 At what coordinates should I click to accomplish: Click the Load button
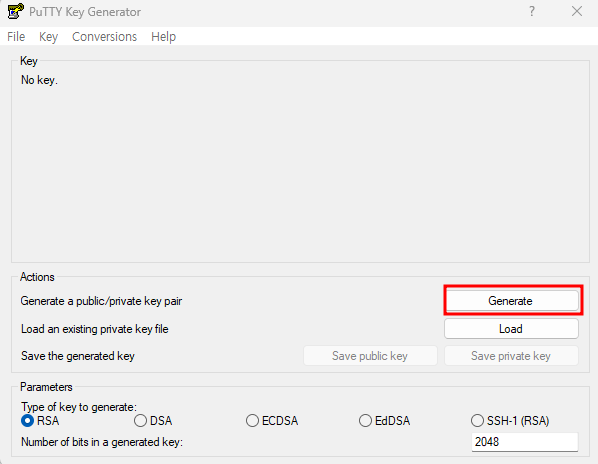[511, 329]
